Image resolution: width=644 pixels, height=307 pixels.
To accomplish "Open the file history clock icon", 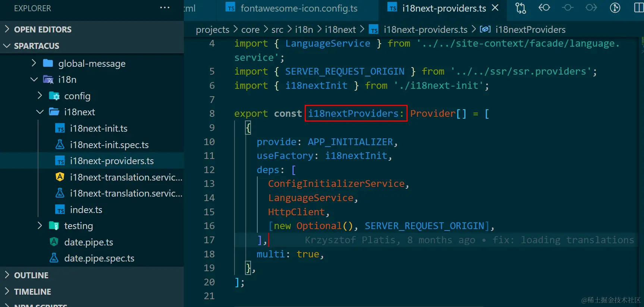I will click(615, 7).
